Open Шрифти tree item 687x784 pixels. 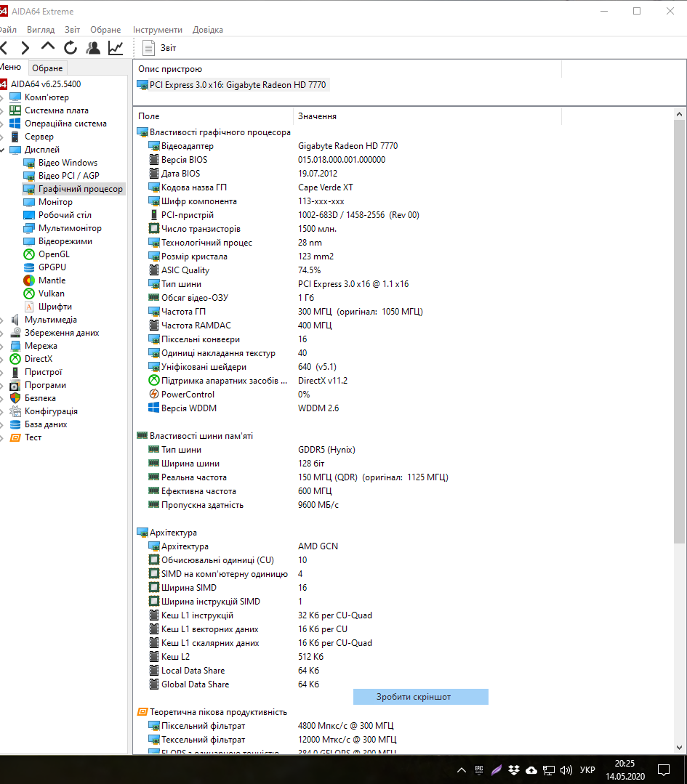[55, 307]
